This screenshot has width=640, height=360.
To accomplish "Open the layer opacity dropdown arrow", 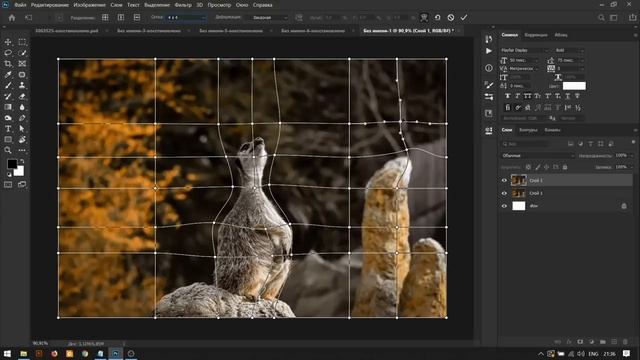I will point(631,156).
